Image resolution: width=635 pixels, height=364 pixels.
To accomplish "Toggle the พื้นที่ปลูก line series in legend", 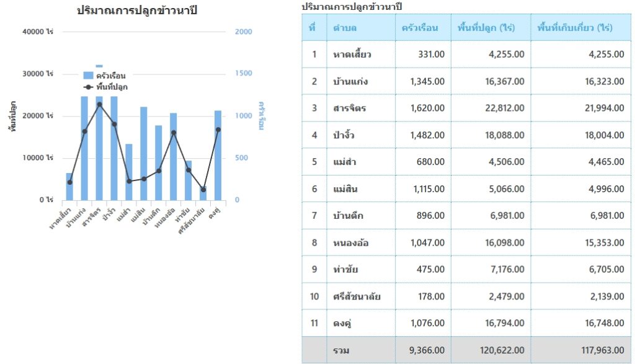I will 112,87.
